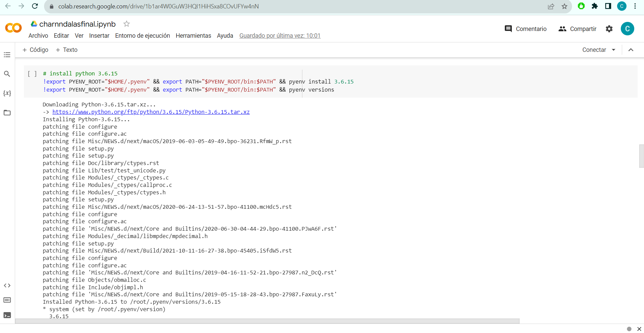
Task: Click 'system (set by /root/.pyenv/version)' line
Action: pyautogui.click(x=107, y=309)
